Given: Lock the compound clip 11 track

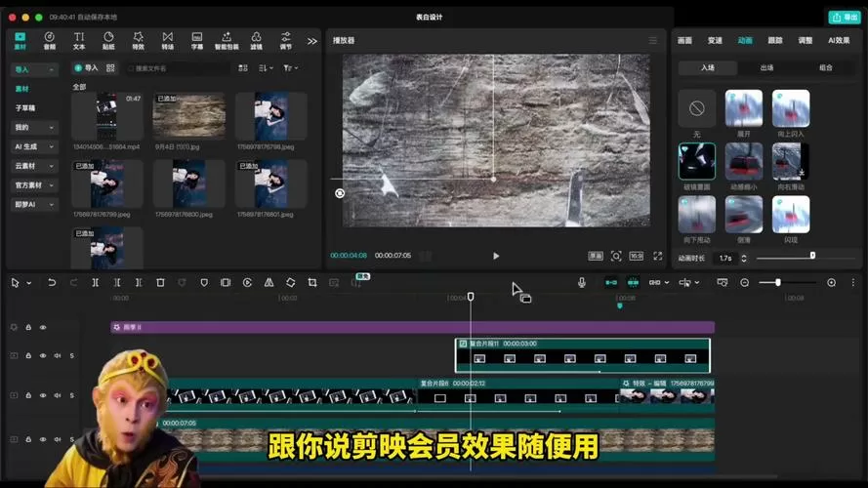Looking at the screenshot, I should click(28, 356).
